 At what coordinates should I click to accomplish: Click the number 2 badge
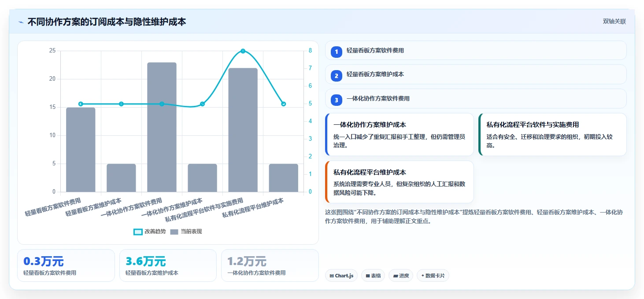point(337,76)
